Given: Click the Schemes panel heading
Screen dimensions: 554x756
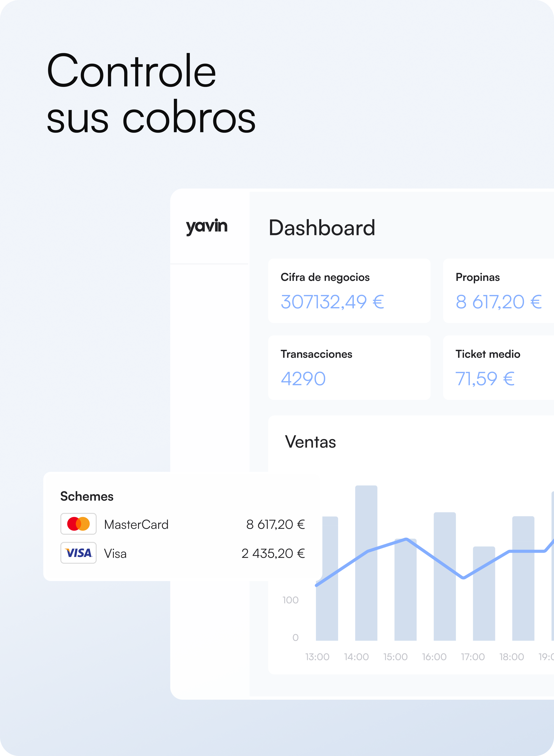Looking at the screenshot, I should pyautogui.click(x=87, y=496).
